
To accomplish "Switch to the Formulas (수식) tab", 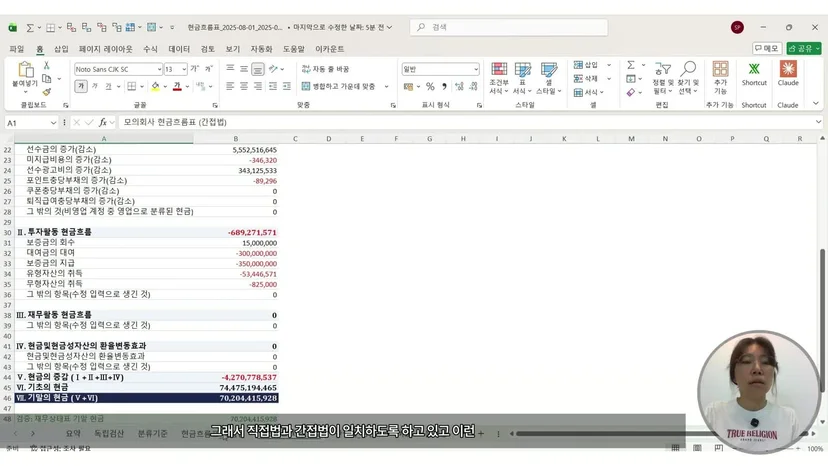I will [x=150, y=49].
